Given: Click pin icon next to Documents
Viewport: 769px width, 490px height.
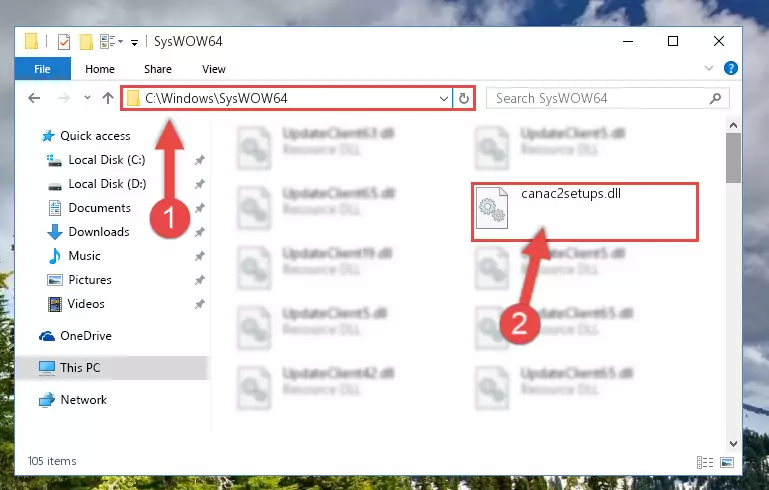Looking at the screenshot, I should (199, 208).
